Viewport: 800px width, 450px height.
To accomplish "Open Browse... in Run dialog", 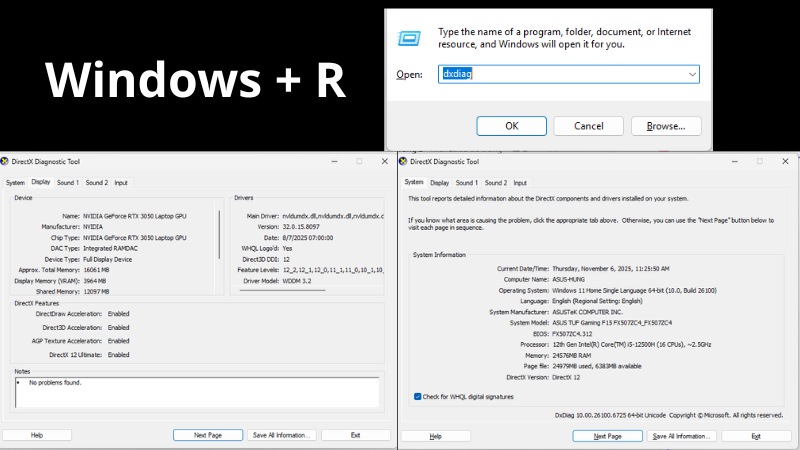I will pos(666,126).
